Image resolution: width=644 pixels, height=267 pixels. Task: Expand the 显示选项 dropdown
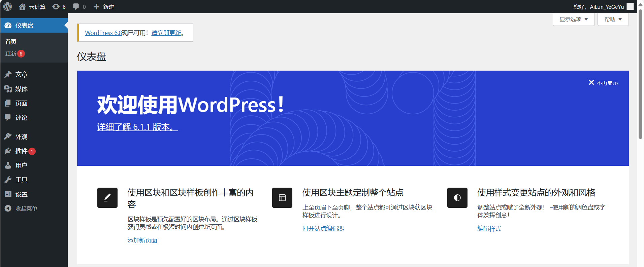click(x=574, y=19)
